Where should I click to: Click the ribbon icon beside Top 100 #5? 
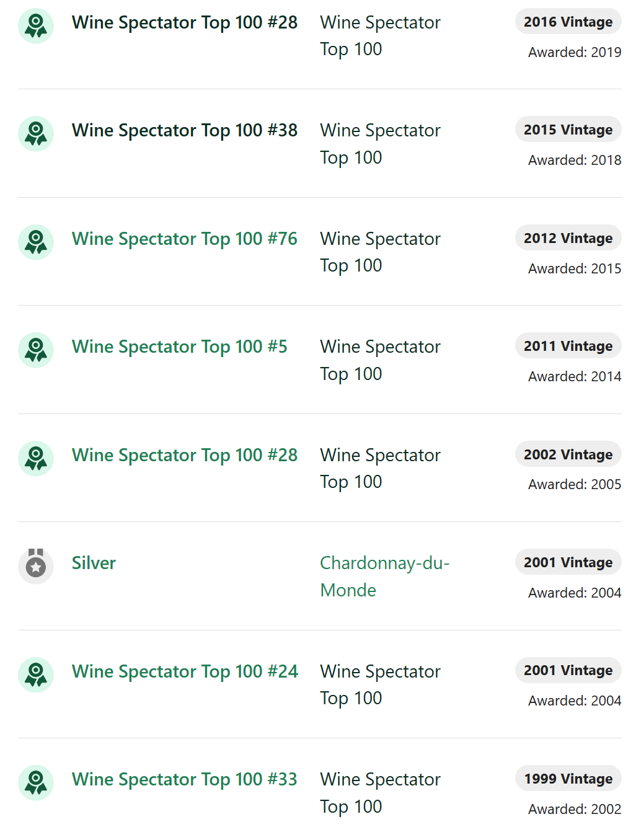pos(36,350)
